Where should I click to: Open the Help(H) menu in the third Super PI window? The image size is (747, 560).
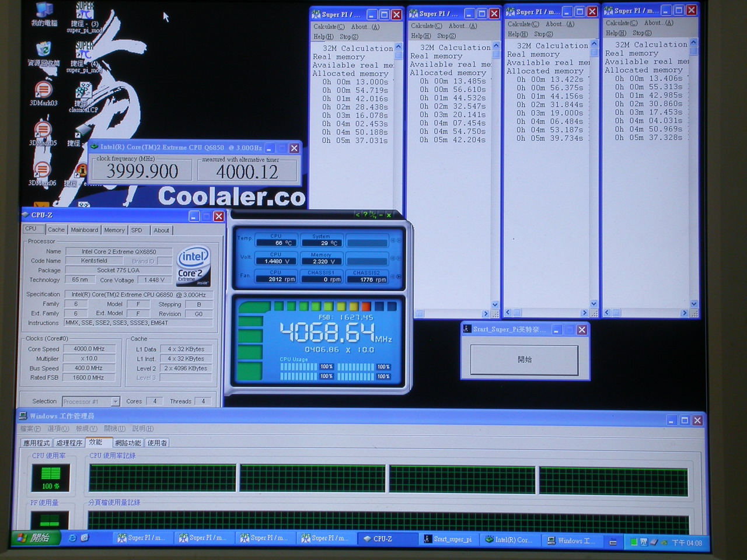517,34
